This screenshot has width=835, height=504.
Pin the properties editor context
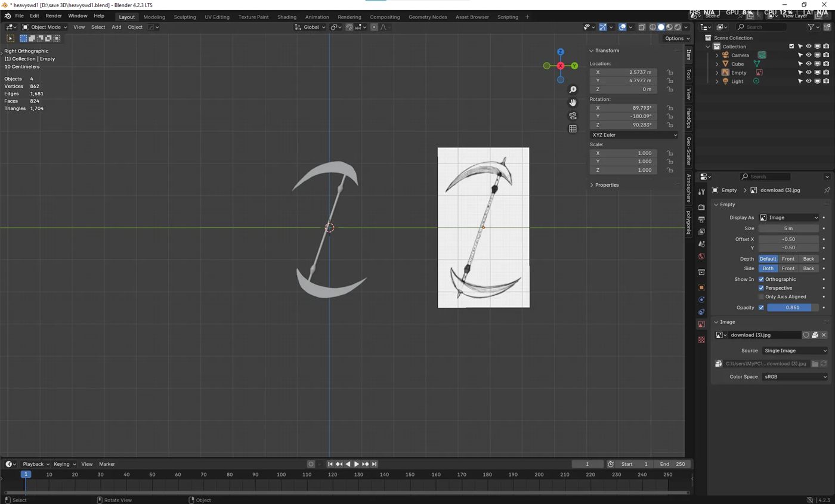(827, 190)
